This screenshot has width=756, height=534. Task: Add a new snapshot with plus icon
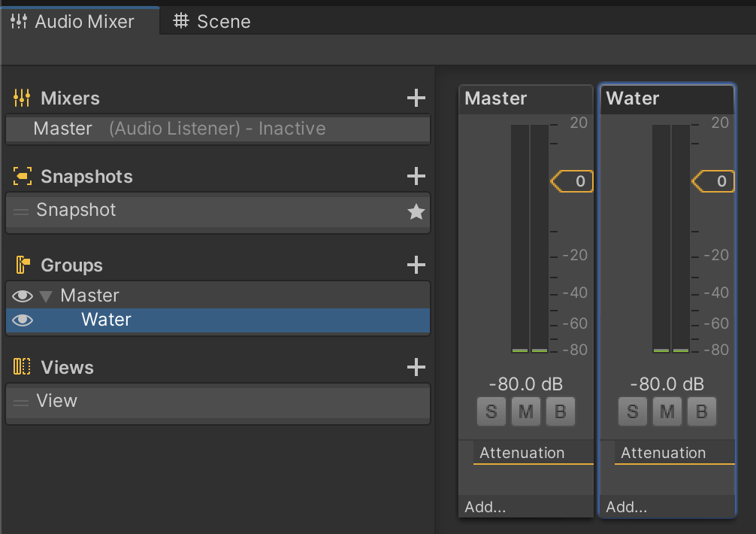[x=416, y=177]
